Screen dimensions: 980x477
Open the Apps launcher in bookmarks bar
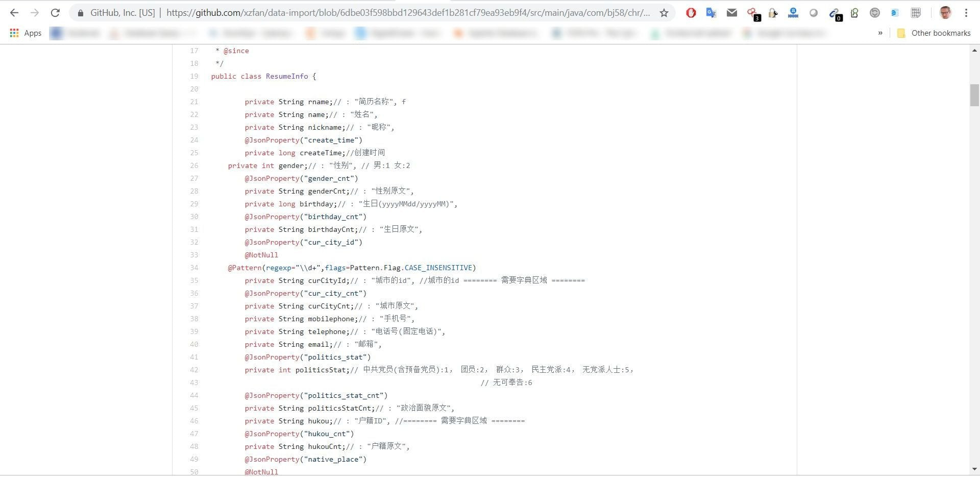[26, 33]
